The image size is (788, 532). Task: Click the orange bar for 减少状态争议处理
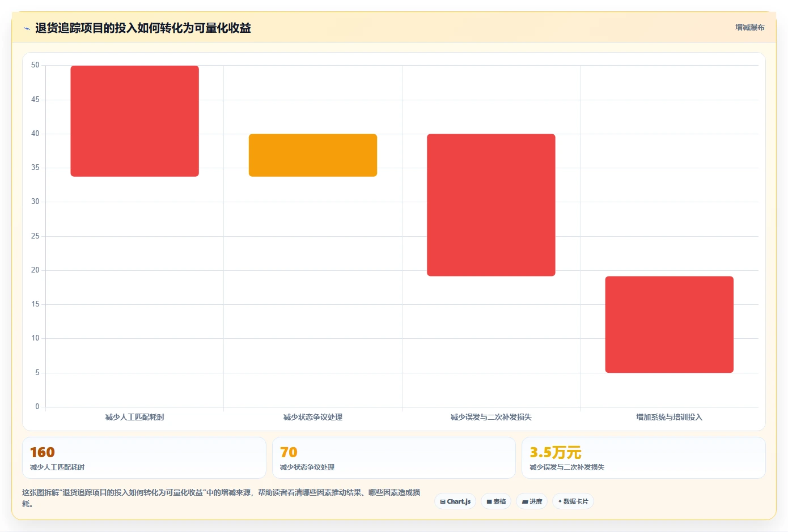click(x=313, y=155)
